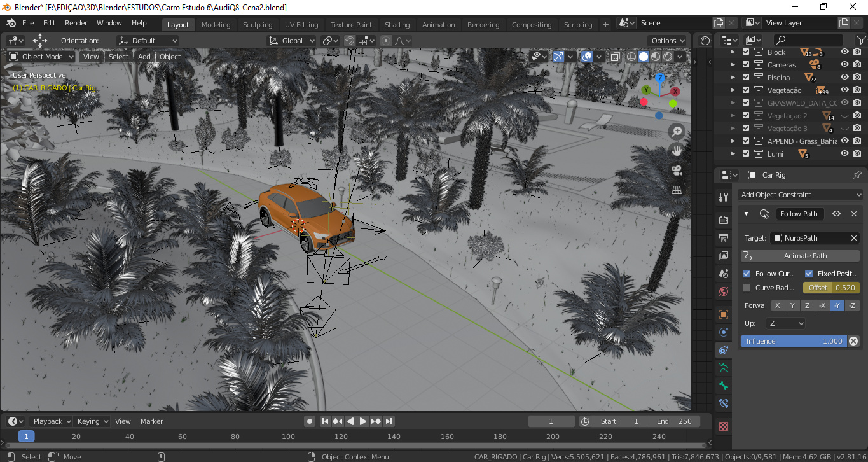Enable the Curve Radius checkbox
The image size is (868, 462).
tap(747, 288)
